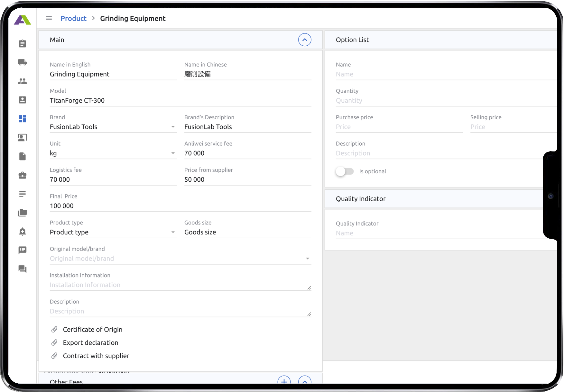
Task: Open the briefcase sidebar icon
Action: pos(23,175)
